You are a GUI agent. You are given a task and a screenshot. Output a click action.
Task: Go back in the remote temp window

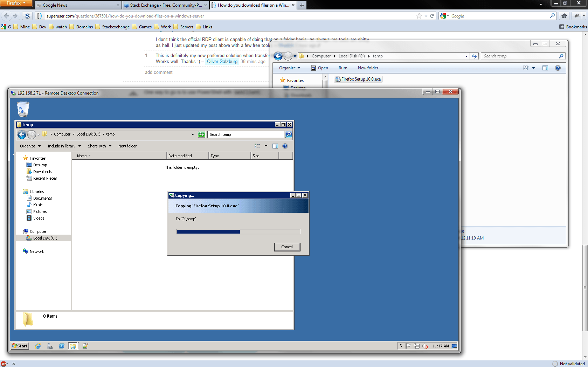(22, 134)
